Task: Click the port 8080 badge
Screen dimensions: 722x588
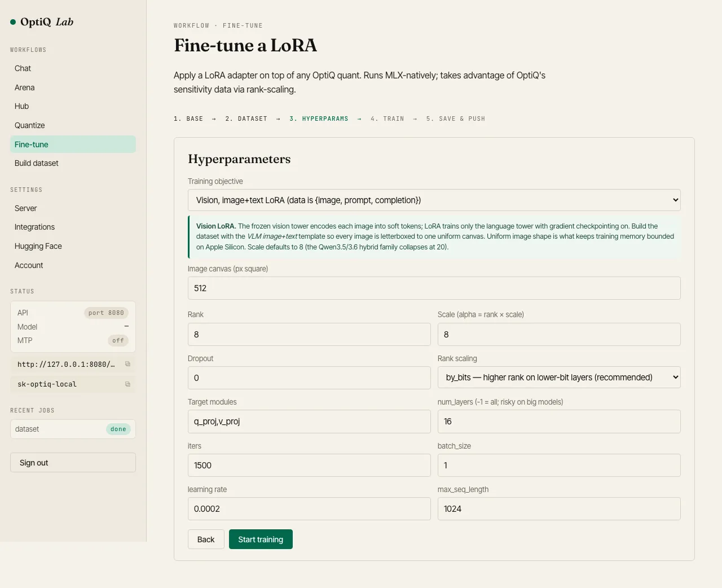Action: pyautogui.click(x=106, y=313)
